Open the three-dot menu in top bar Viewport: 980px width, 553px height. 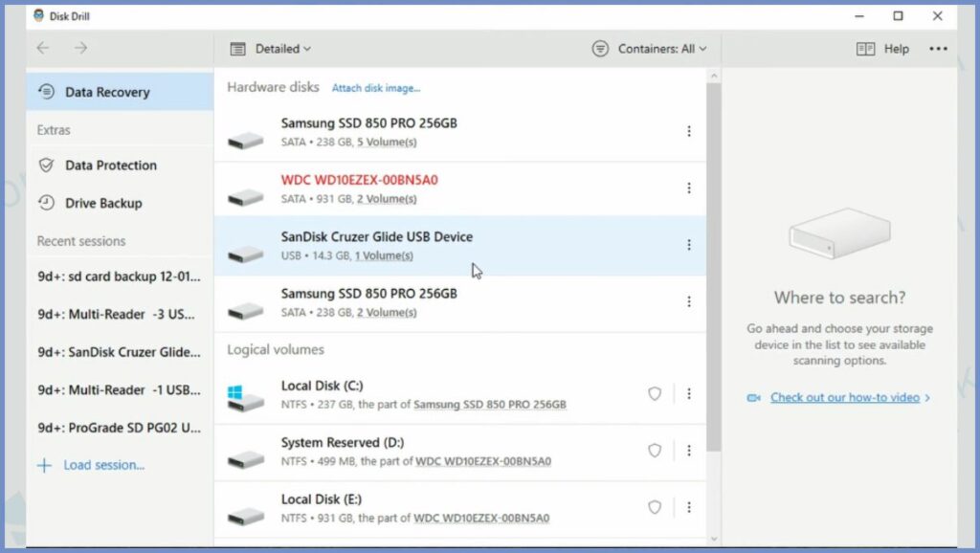[938, 49]
